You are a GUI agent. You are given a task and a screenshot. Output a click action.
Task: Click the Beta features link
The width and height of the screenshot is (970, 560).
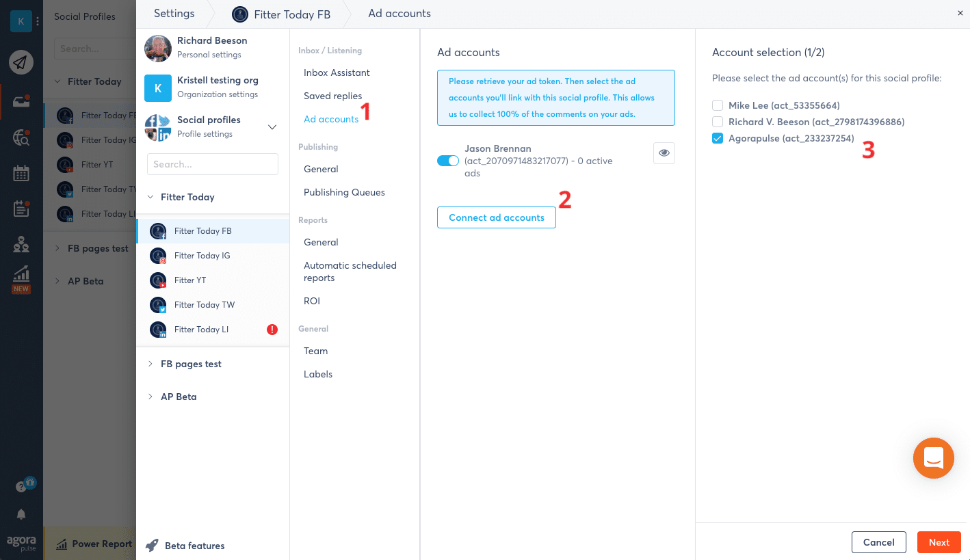tap(195, 546)
